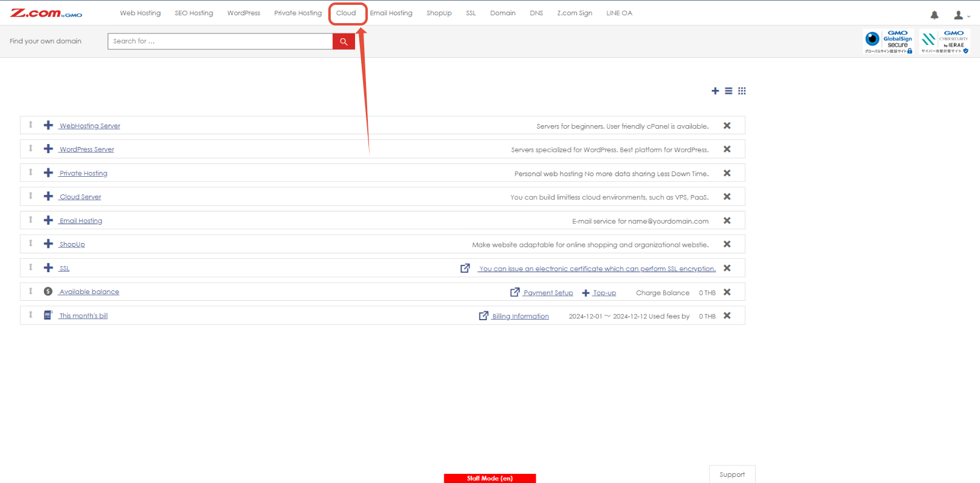Expand the Private Hosting plus icon
Image resolution: width=980 pixels, height=483 pixels.
click(49, 173)
